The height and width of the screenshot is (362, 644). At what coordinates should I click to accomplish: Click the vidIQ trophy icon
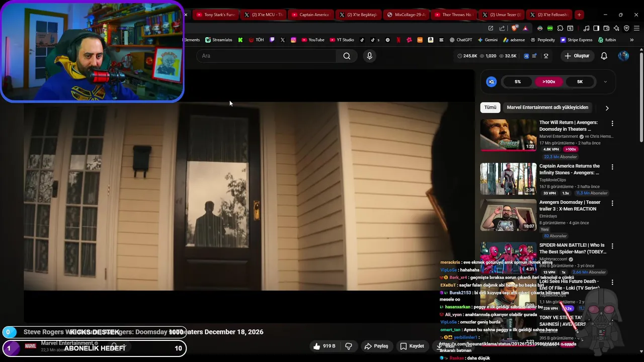(x=546, y=56)
